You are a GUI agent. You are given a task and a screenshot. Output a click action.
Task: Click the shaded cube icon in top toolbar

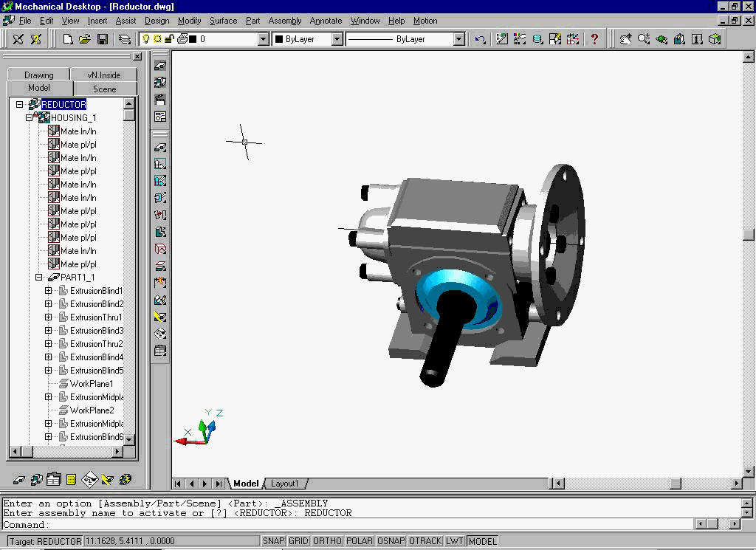[715, 39]
